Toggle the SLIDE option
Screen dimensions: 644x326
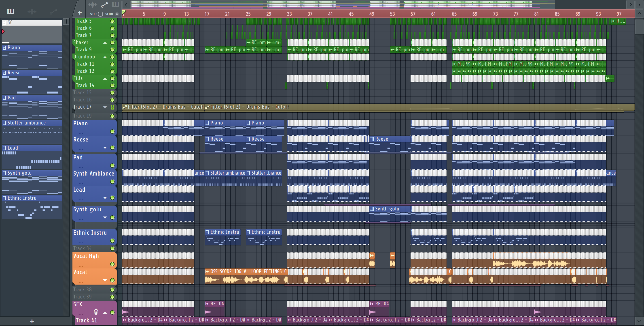point(117,14)
